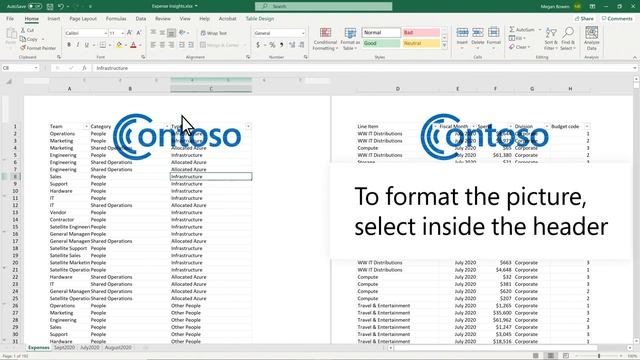Apply the Good cell style
Screen dimensions: 640x360
click(x=381, y=43)
